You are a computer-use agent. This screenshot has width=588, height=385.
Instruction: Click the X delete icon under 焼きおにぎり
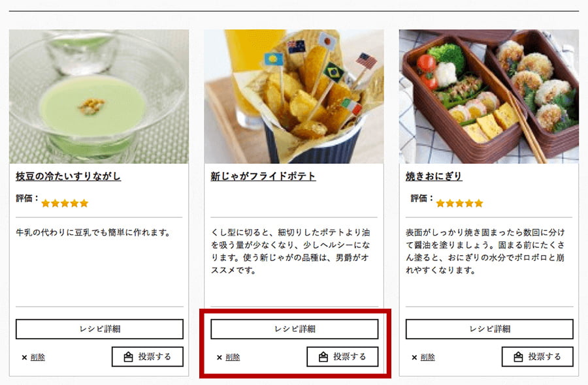click(x=414, y=358)
